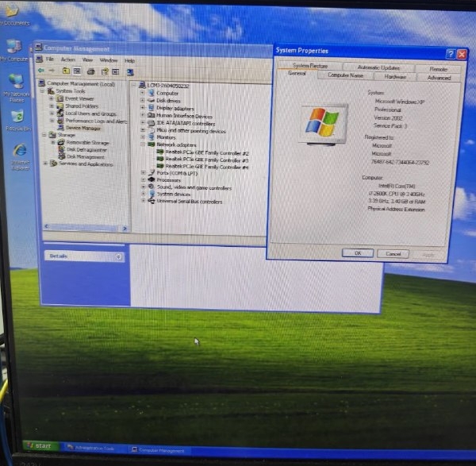
Task: Switch to the Hardware tab
Action: [x=395, y=76]
